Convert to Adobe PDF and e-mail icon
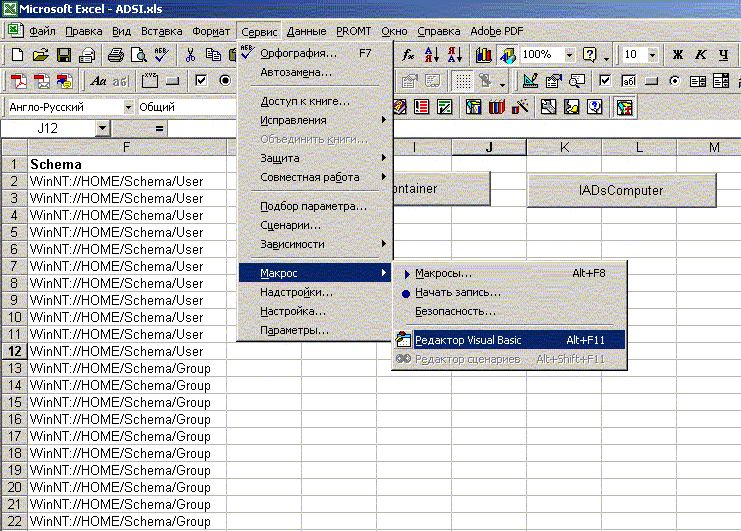The width and height of the screenshot is (741, 531). pyautogui.click(x=42, y=81)
